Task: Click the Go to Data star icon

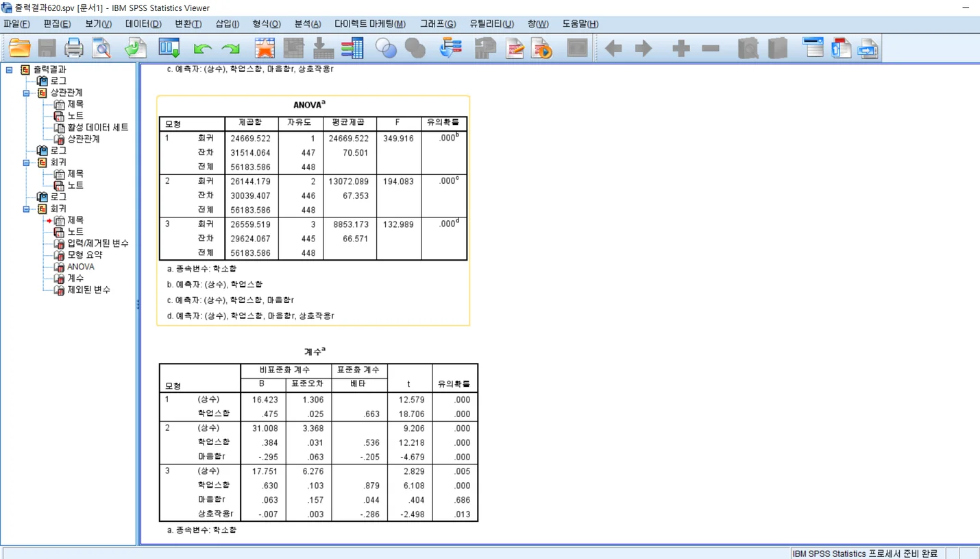Action: (265, 48)
